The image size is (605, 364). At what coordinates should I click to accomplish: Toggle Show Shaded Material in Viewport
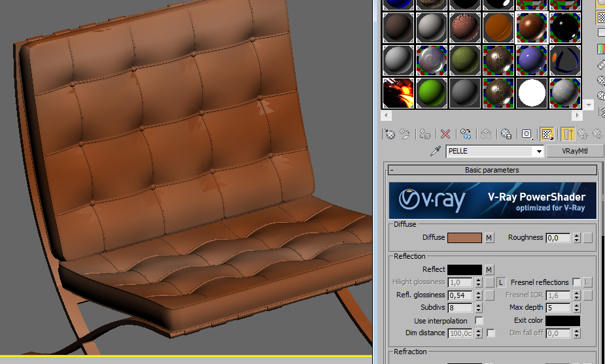click(547, 134)
